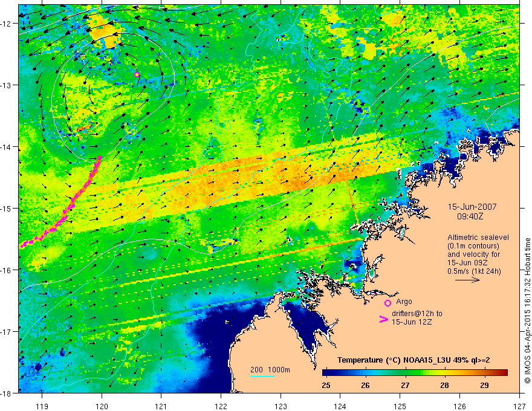Click the 'drifters@12h to' legend text

point(417,313)
